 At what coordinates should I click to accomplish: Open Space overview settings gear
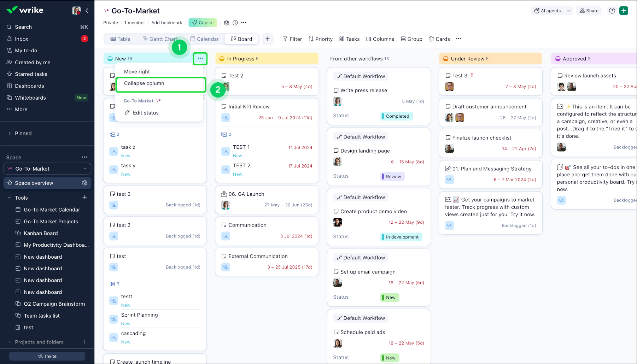pos(85,183)
